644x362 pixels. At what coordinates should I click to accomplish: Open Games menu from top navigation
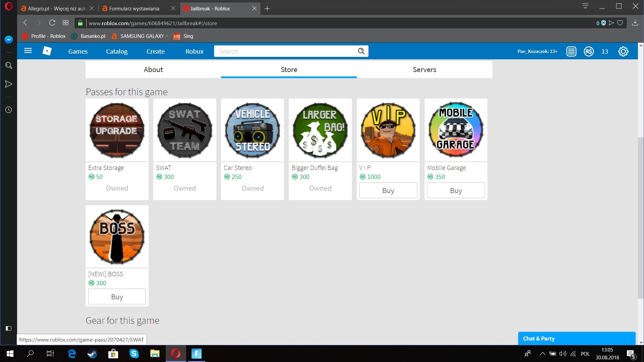point(78,51)
